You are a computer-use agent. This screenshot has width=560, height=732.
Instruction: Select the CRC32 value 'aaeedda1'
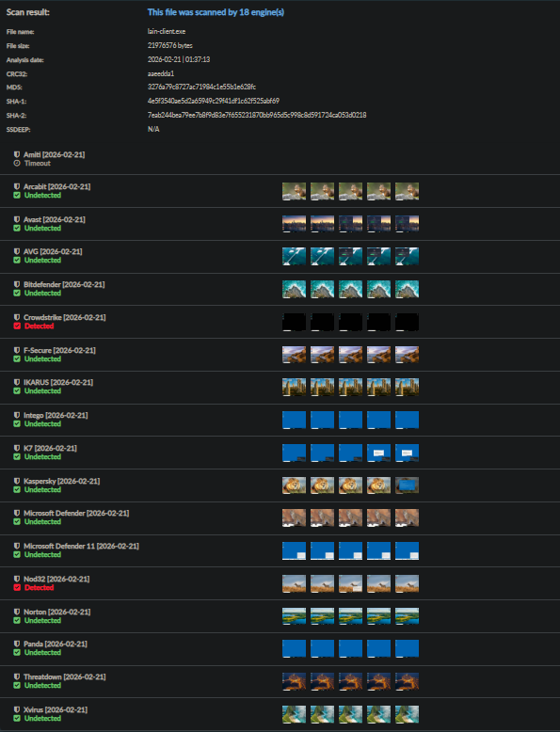(161, 73)
